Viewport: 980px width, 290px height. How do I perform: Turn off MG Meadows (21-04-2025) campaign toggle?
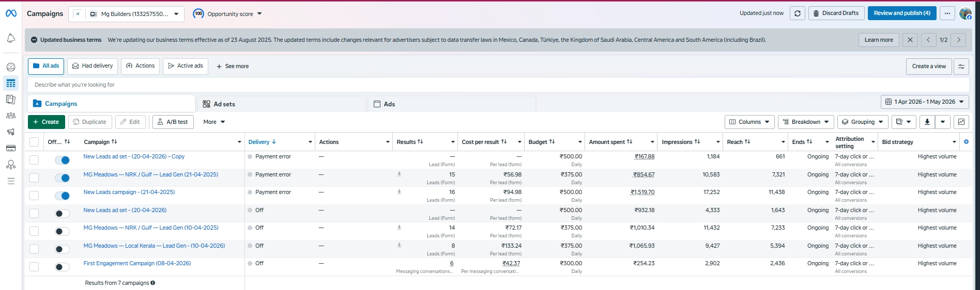pos(62,178)
